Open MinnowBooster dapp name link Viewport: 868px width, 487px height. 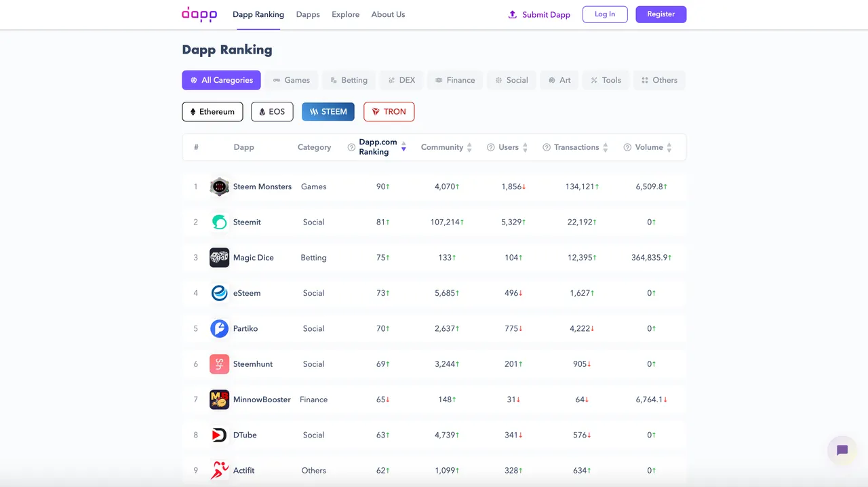pyautogui.click(x=262, y=400)
